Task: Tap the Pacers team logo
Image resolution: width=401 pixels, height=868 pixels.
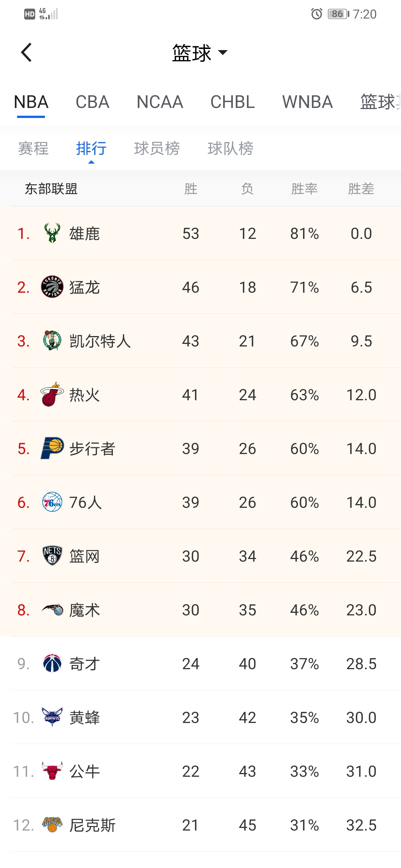Action: click(x=52, y=448)
